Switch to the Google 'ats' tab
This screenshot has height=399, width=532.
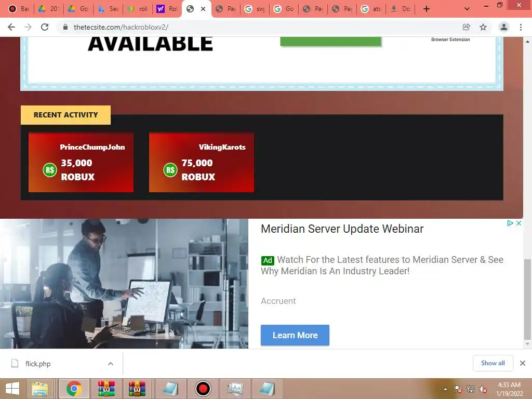pyautogui.click(x=371, y=9)
